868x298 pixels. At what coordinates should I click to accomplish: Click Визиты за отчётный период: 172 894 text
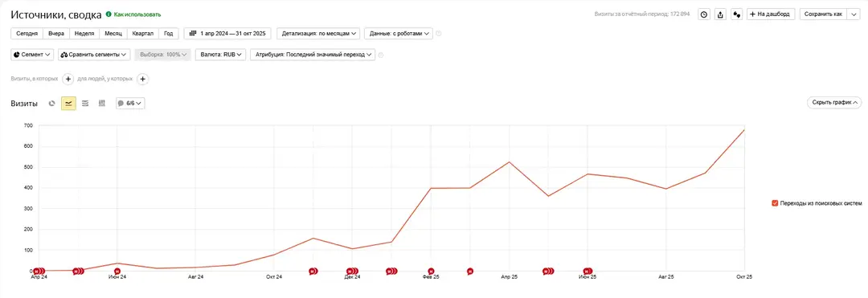point(641,14)
